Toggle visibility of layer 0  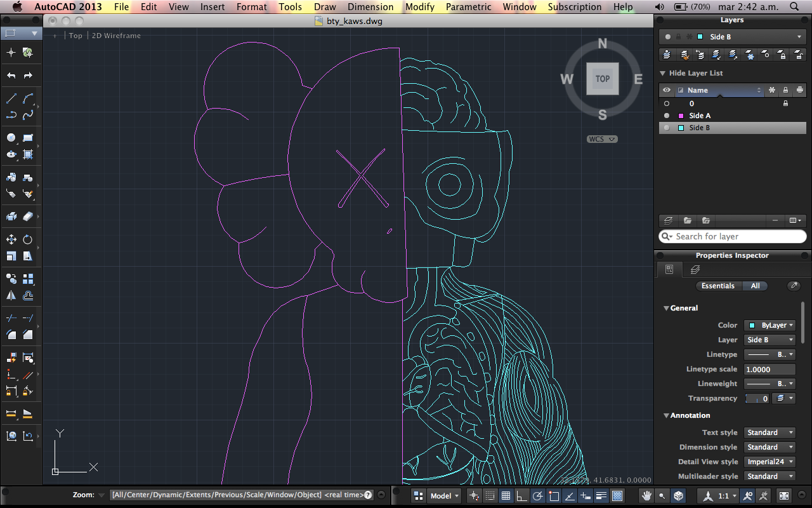[x=667, y=104]
